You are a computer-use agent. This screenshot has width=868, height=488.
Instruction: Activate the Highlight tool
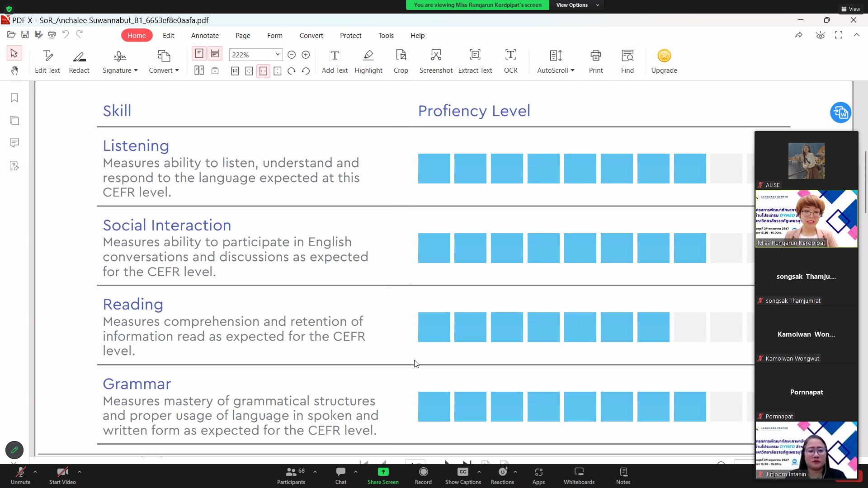[368, 61]
